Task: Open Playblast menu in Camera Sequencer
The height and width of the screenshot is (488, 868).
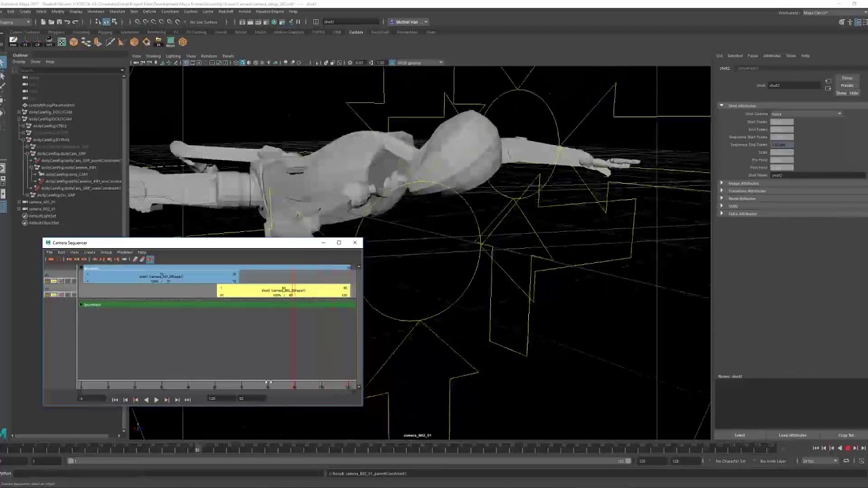Action: point(125,252)
